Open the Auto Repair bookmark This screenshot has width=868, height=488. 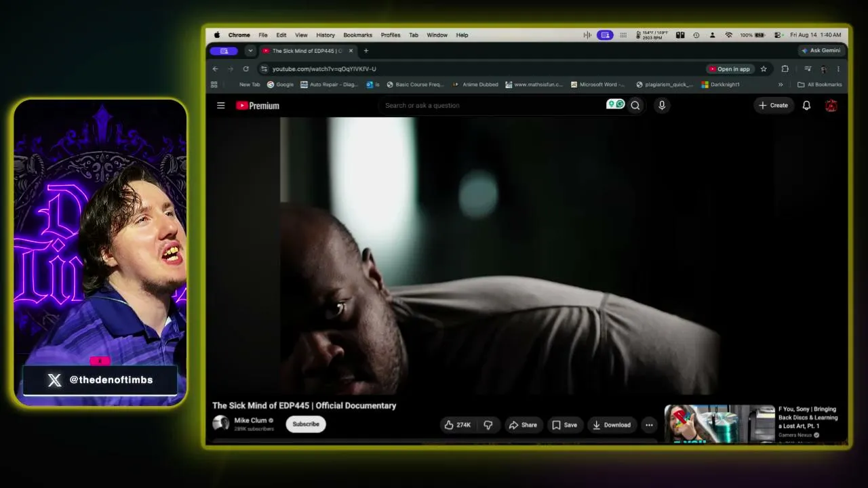pos(328,85)
